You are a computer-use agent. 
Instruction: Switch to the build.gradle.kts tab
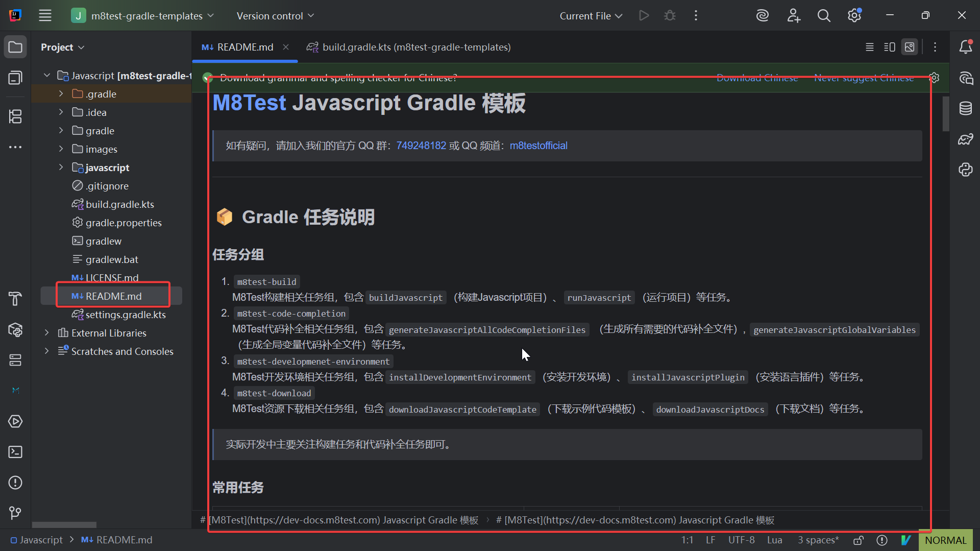408,47
